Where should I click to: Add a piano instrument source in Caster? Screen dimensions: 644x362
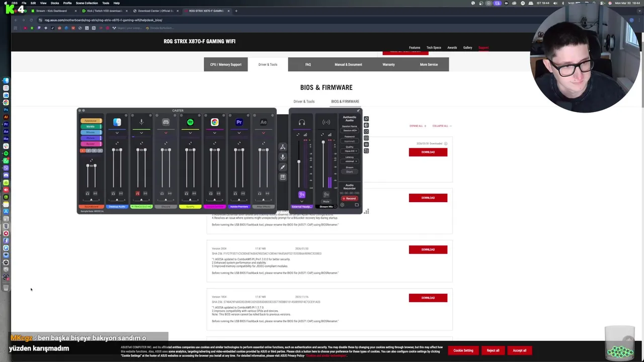pos(282,177)
